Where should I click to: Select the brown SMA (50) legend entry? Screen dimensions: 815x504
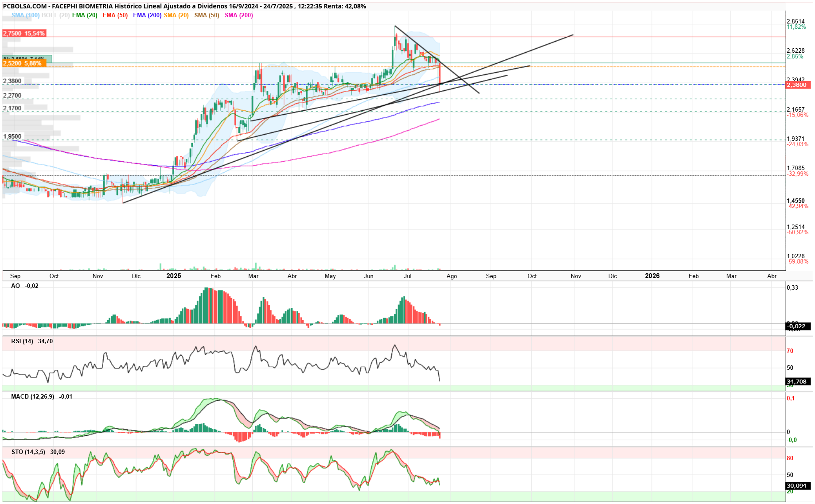pyautogui.click(x=207, y=15)
